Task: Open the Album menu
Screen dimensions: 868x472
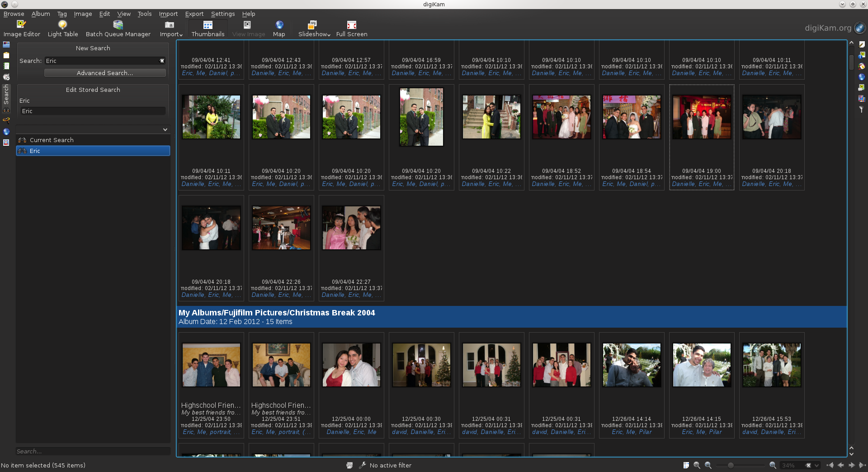Action: [41, 14]
